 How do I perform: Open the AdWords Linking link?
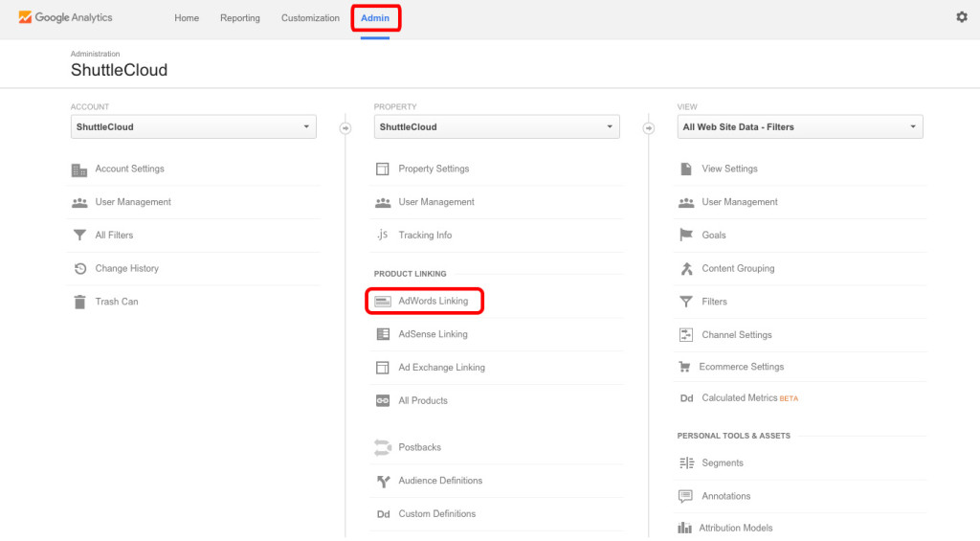point(434,301)
